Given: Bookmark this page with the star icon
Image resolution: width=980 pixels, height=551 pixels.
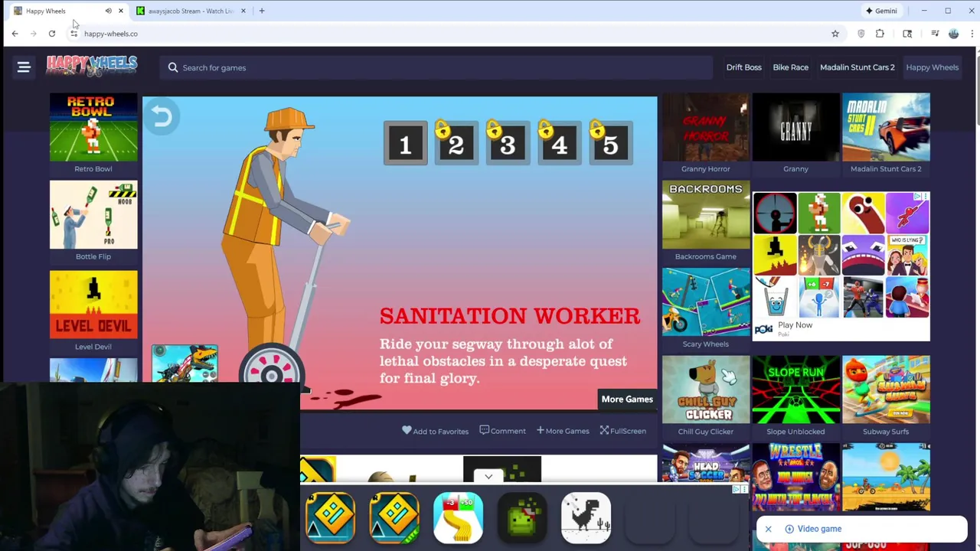Looking at the screenshot, I should pos(835,34).
